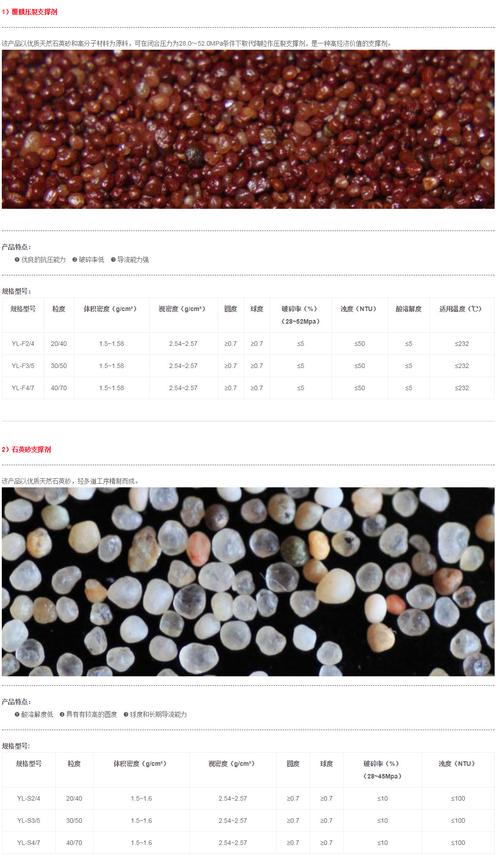Click feature text 球度和长期导流能力
Viewport: 496px width, 868px height.
[159, 715]
